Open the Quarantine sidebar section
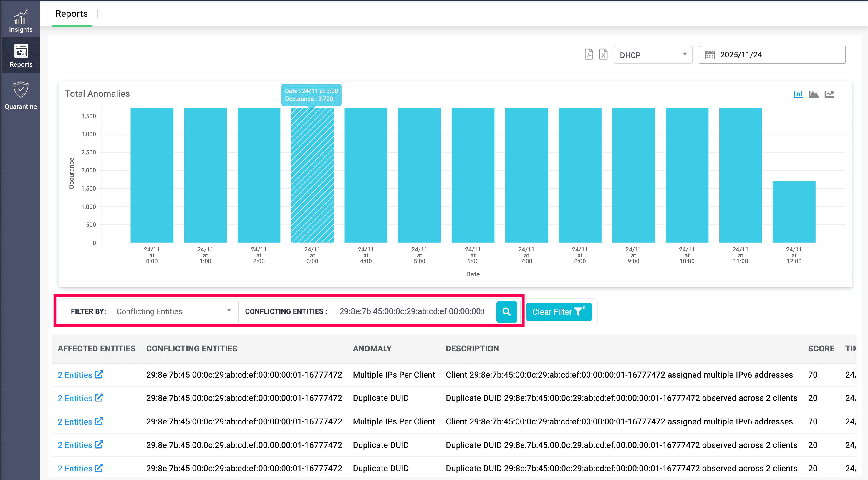 (x=21, y=96)
